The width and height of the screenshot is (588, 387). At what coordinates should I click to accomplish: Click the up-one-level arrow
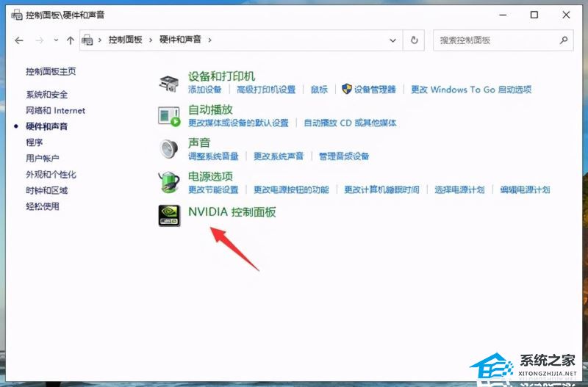71,40
